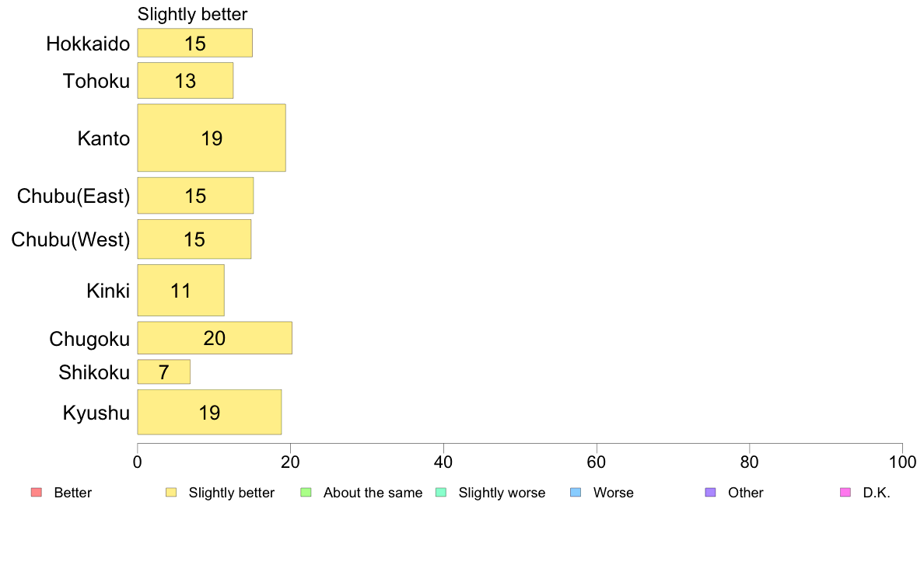Select the Kinki bar showing 11

click(181, 291)
